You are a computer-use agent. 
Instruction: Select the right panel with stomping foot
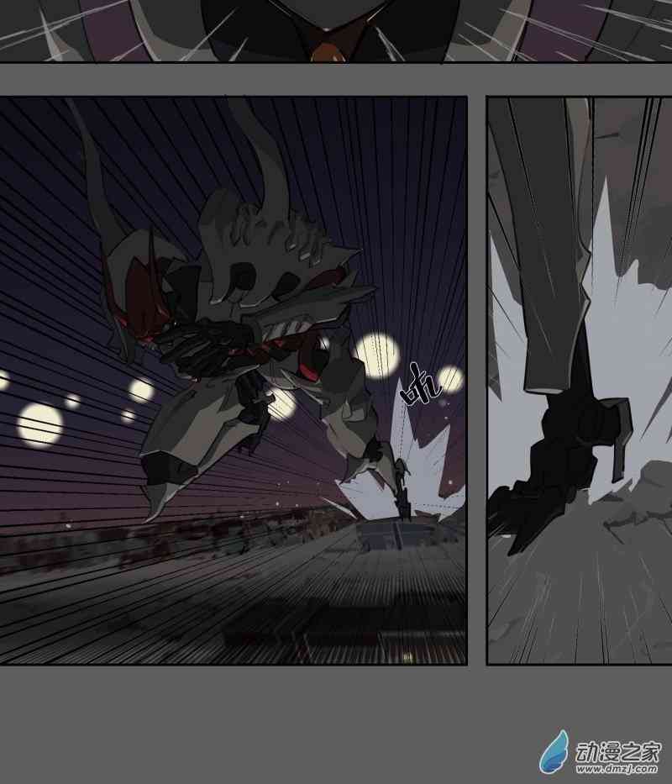[x=579, y=380]
